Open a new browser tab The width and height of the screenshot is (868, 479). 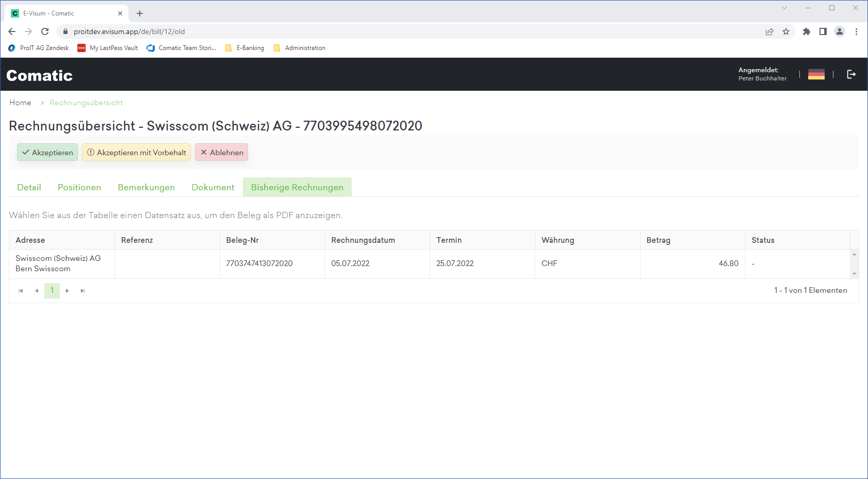coord(140,13)
